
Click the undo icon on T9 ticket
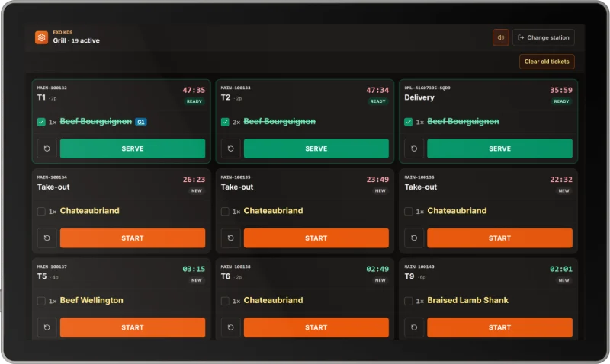click(x=414, y=327)
